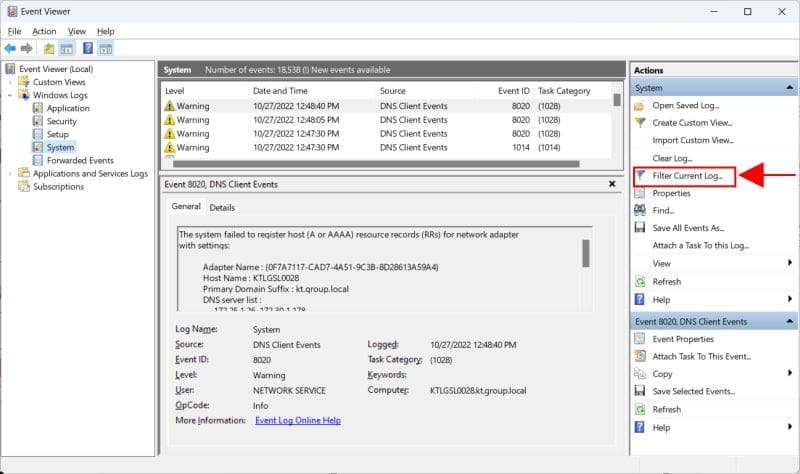This screenshot has width=800, height=474.
Task: Collapse the System actions section header
Action: (789, 88)
